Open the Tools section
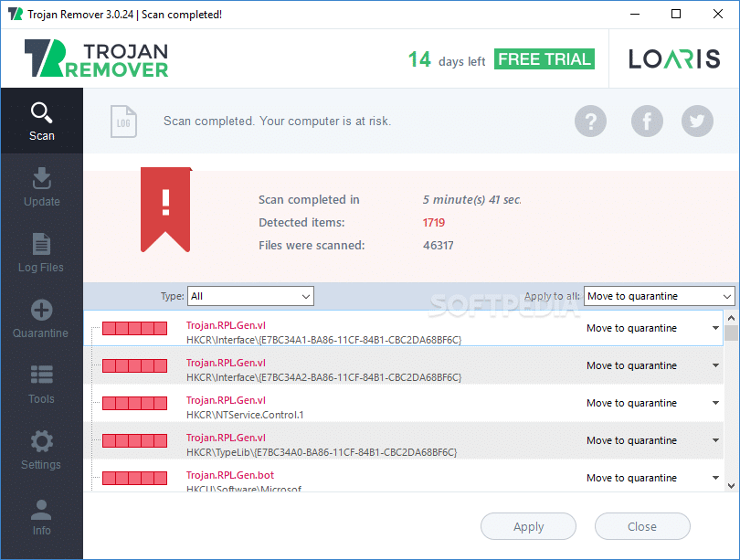The image size is (740, 560). pos(41,385)
